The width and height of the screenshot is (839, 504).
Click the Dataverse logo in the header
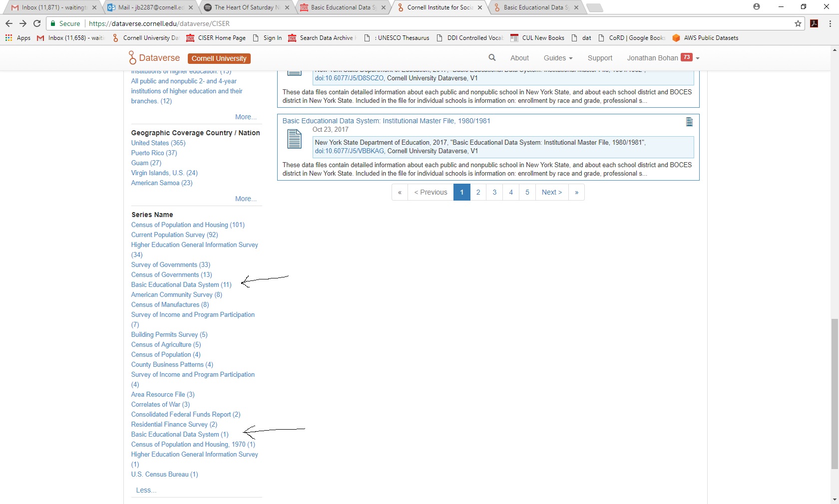pos(154,58)
